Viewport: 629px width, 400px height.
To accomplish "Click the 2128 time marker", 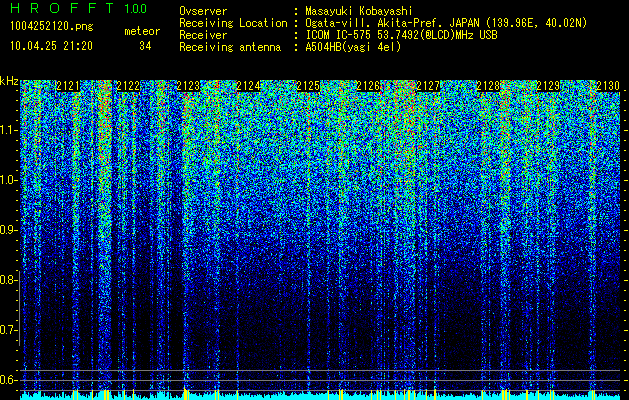I will click(488, 86).
